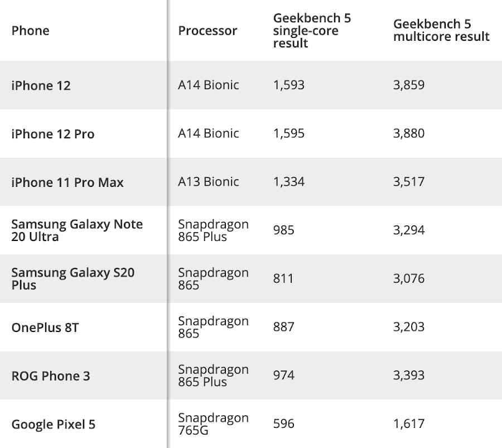The width and height of the screenshot is (502, 448).
Task: Click the single-core score 811
Action: tap(283, 278)
